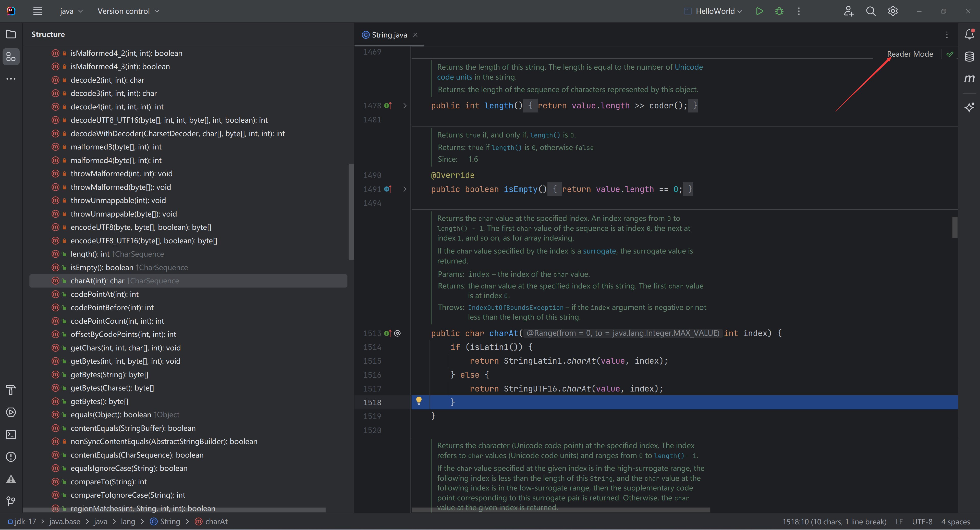Select decode2(int, int): char in Structure
This screenshot has width=980, height=530.
click(x=188, y=80)
